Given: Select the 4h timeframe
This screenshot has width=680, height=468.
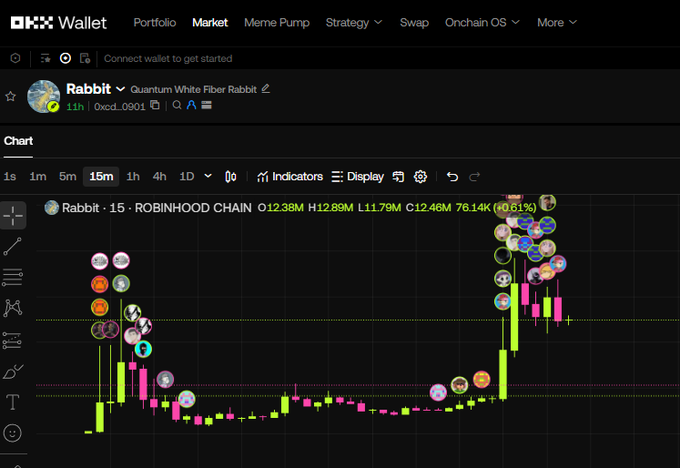Looking at the screenshot, I should (x=159, y=177).
